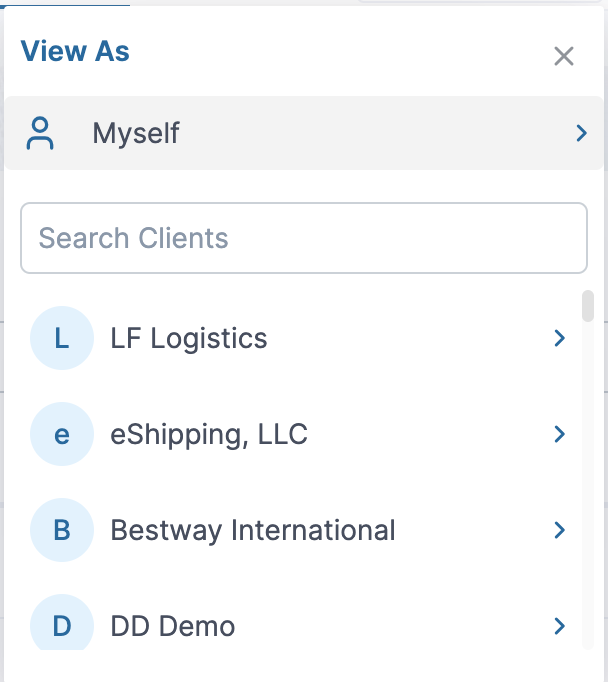The image size is (608, 682).
Task: View as LF Logistics client
Action: pos(189,339)
